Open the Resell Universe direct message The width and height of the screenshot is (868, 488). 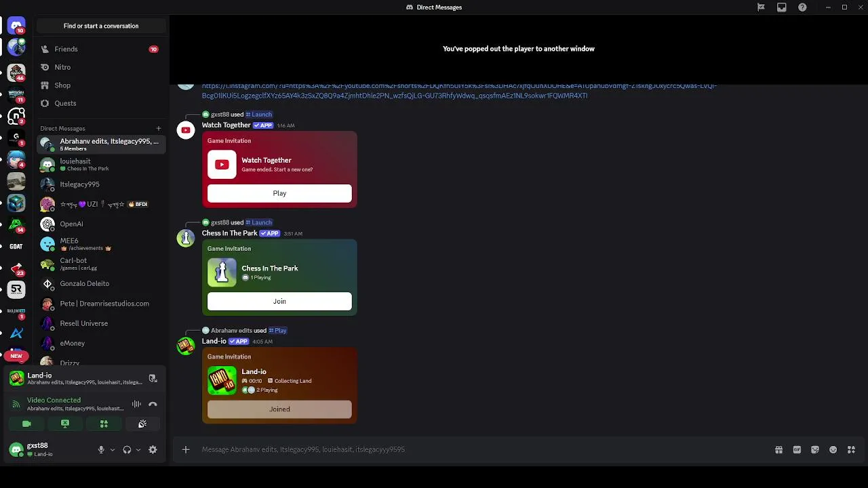[101, 323]
